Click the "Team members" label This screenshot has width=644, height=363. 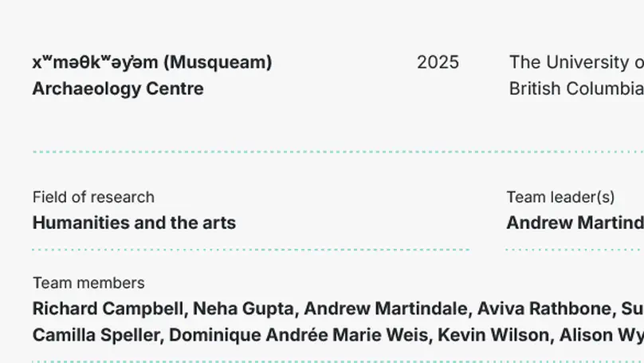pyautogui.click(x=88, y=283)
